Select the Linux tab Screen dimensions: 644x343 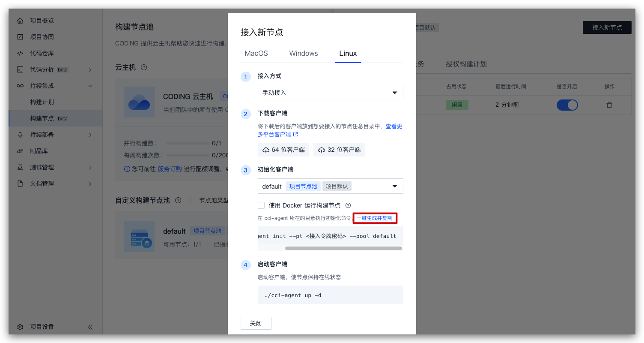pyautogui.click(x=348, y=53)
